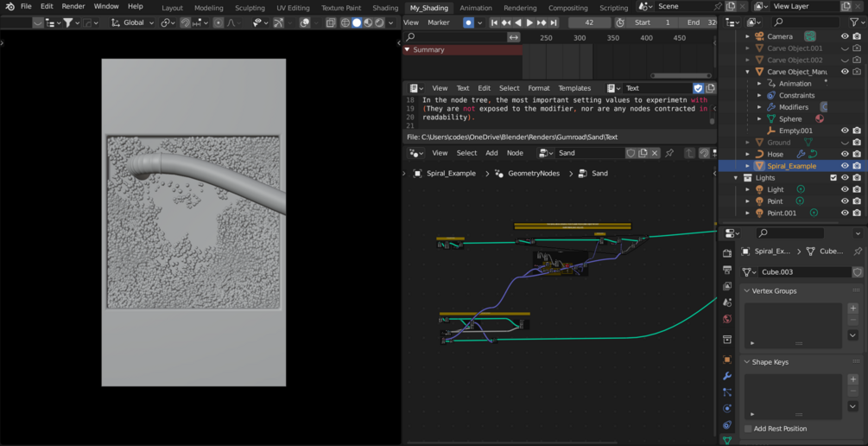This screenshot has width=868, height=446.
Task: Open the Object Data (mesh) properties tab
Action: point(727,441)
